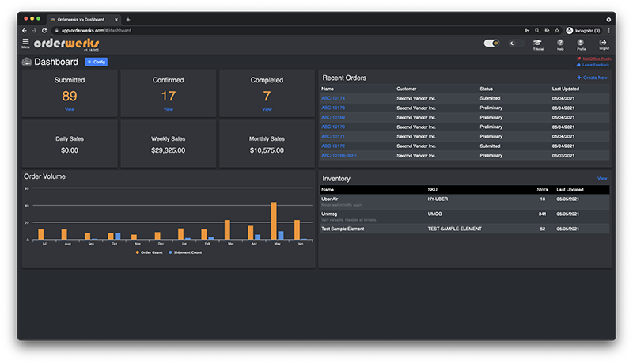Viewport: 633px width, 364px height.
Task: Open the Tutorial graduation cap icon
Action: 538,44
